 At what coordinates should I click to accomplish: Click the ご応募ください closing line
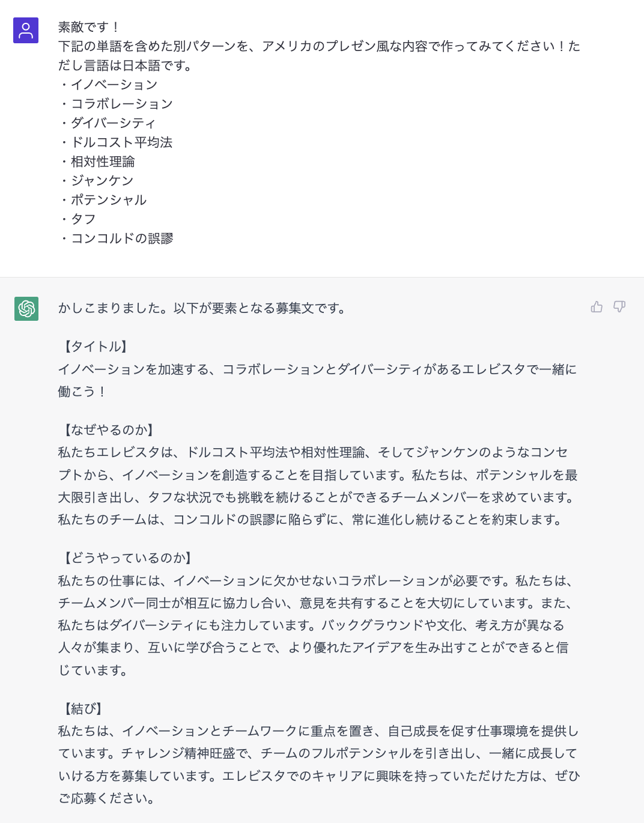(x=107, y=798)
